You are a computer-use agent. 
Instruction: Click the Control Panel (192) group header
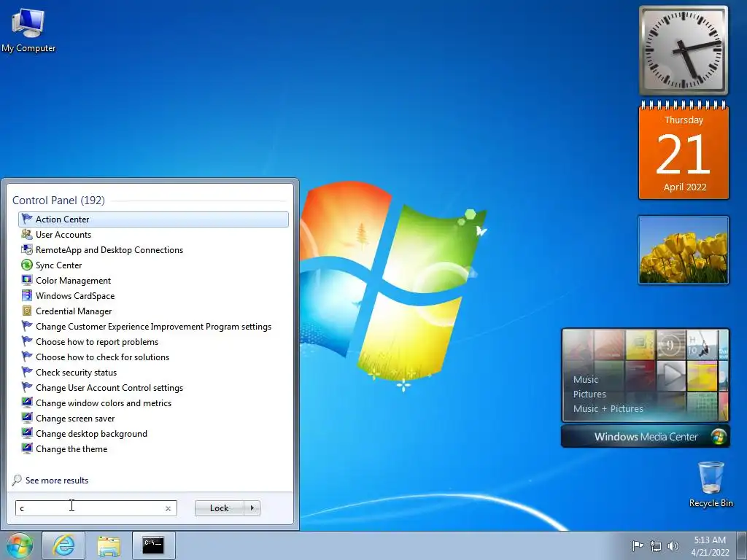(x=58, y=201)
